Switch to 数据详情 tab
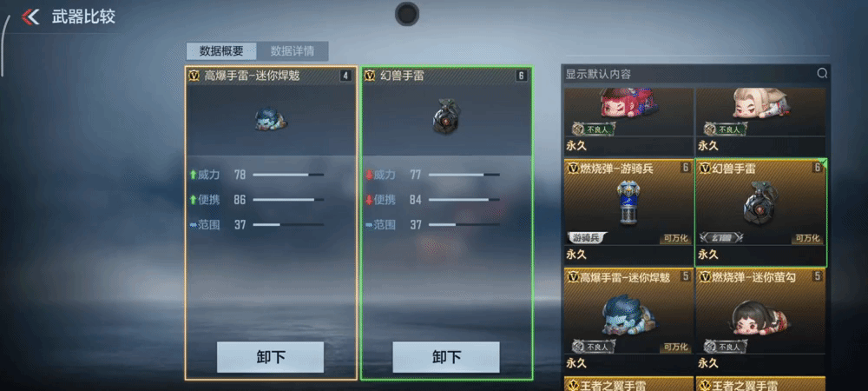This screenshot has height=391, width=868. (x=293, y=51)
